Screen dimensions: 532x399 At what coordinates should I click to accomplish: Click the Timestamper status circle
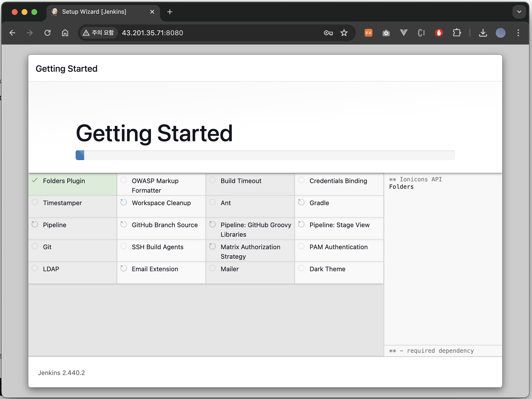coord(35,202)
